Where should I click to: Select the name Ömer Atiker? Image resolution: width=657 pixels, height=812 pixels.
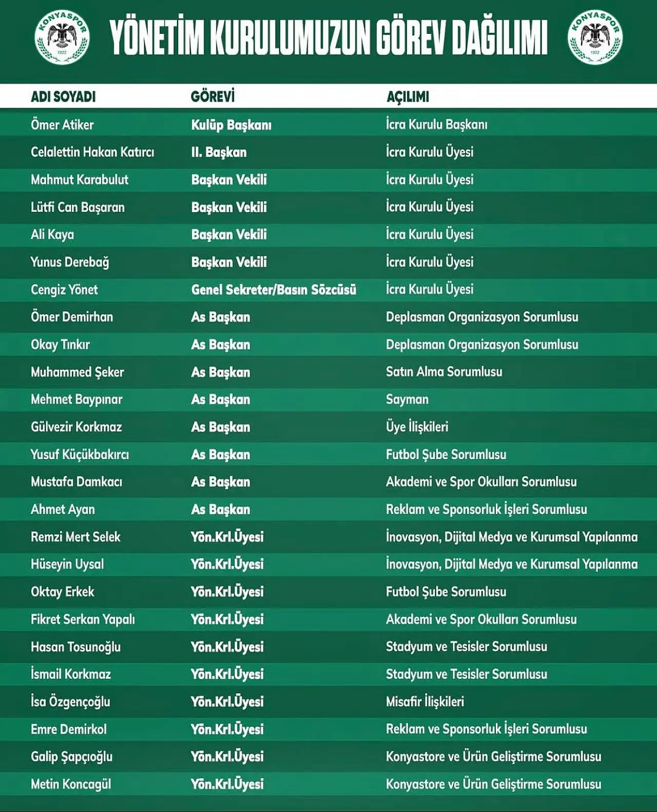click(x=62, y=124)
